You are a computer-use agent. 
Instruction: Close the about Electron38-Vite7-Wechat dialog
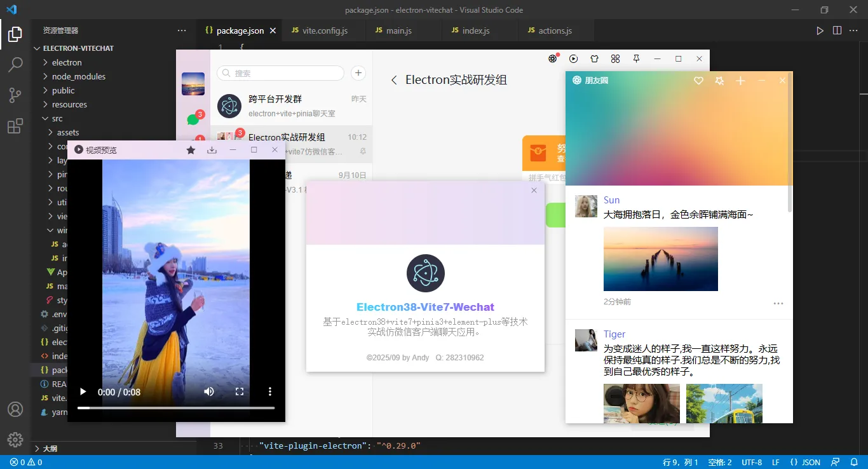pos(534,190)
